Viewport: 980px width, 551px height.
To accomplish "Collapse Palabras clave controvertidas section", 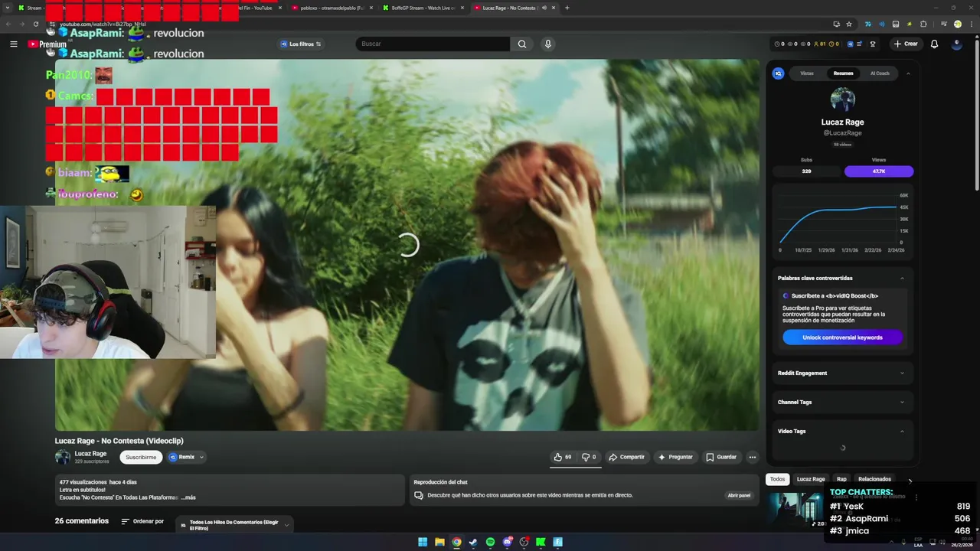I will [902, 278].
